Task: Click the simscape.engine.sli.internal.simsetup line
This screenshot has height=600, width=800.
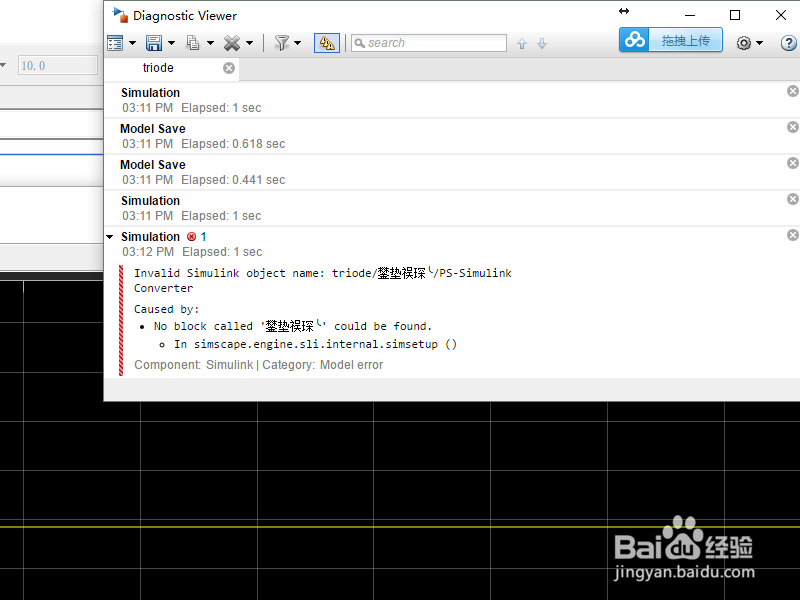Action: (315, 344)
